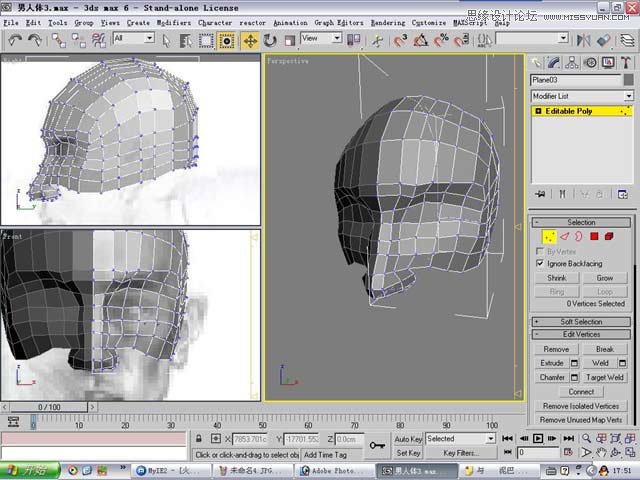
Task: Activate the Select and Link tool
Action: pos(59,40)
